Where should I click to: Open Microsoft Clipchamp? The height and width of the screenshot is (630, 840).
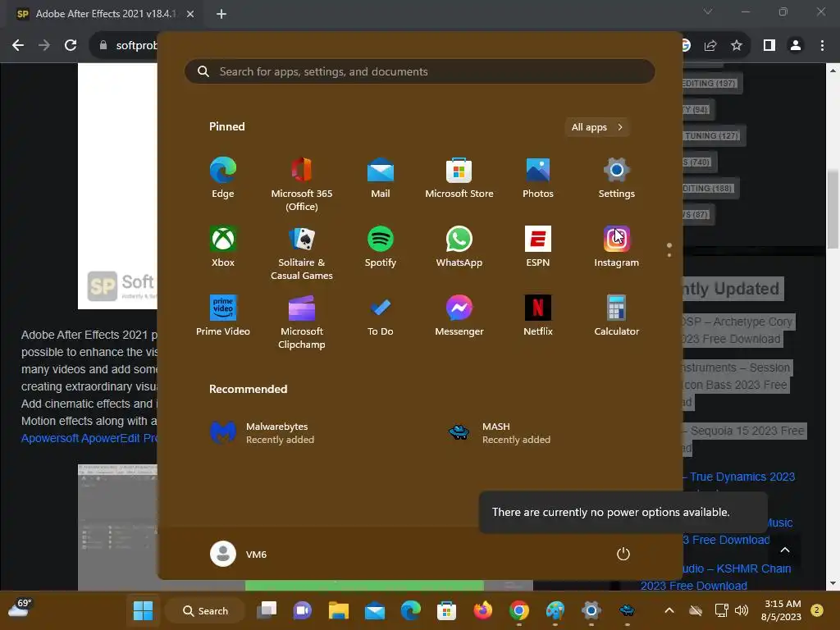click(302, 322)
